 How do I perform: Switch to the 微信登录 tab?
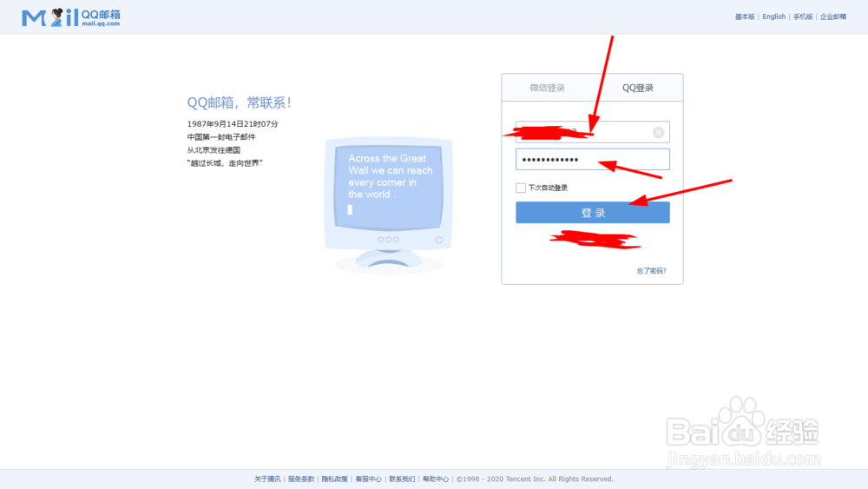pos(547,88)
